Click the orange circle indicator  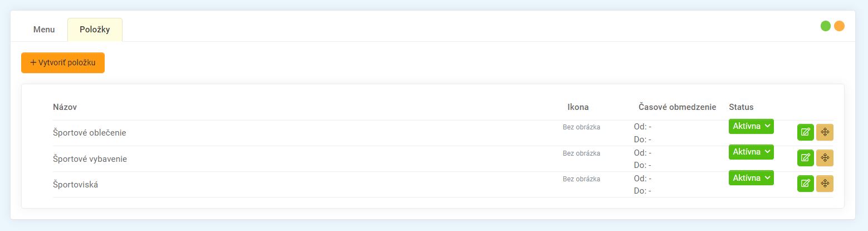pos(839,26)
